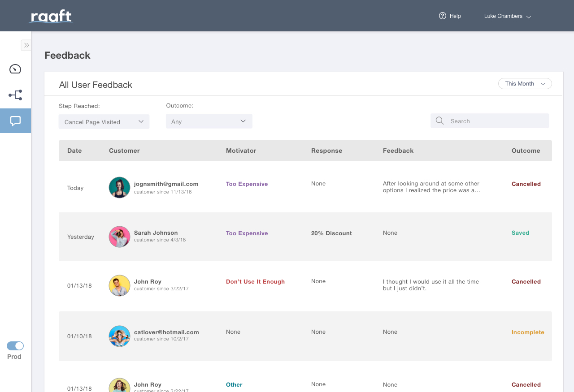Click Sarah Johnson's profile avatar

pyautogui.click(x=119, y=237)
